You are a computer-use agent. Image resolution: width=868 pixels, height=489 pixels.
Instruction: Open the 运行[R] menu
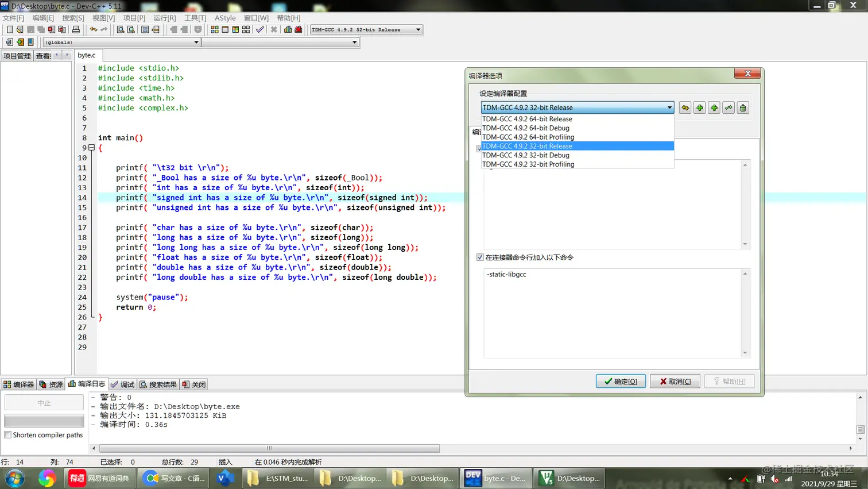(165, 18)
